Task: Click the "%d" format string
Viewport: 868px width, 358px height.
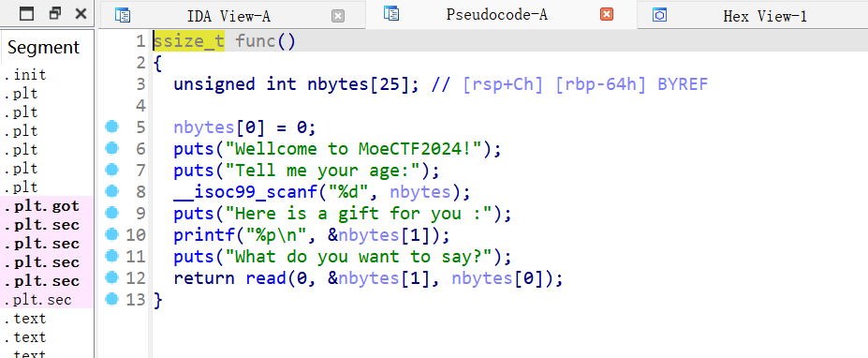Action: (x=346, y=192)
